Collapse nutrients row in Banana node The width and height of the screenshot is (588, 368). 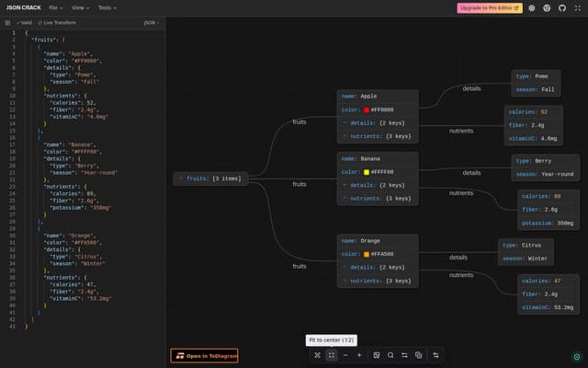[x=345, y=199]
